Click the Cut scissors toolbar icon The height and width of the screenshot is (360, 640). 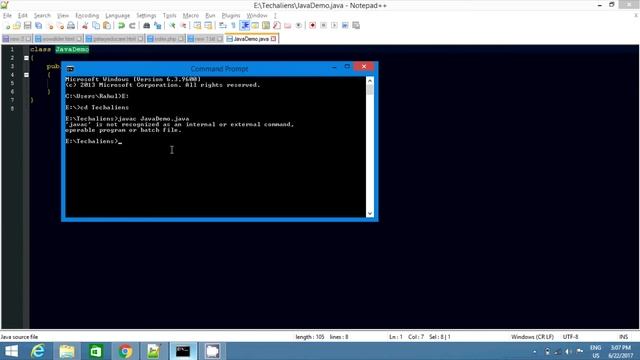pyautogui.click(x=85, y=26)
